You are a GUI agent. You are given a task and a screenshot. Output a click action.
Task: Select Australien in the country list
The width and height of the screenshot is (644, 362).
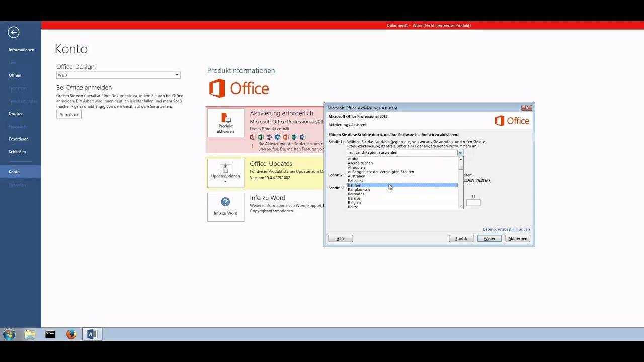403,176
